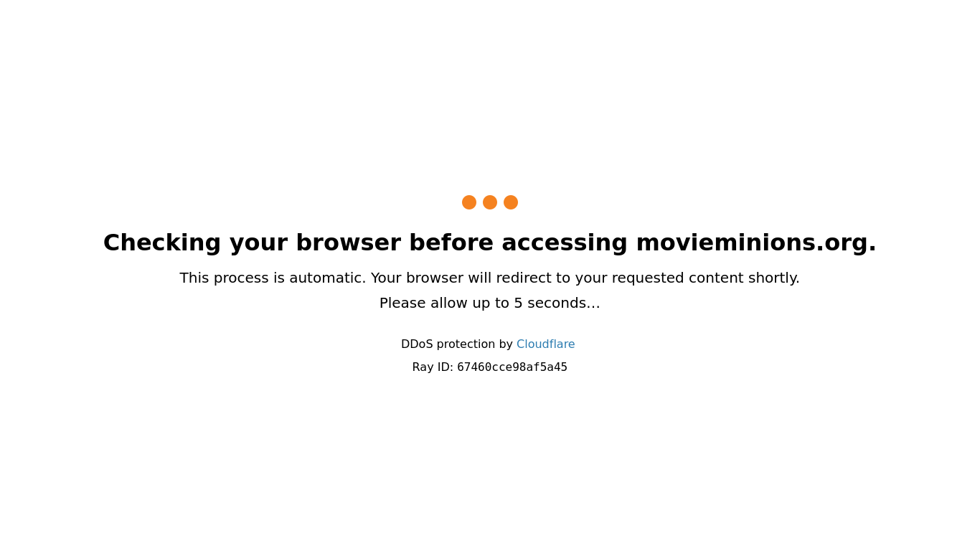Click the middle orange loading dot
Screen dimensions: 980x551
(490, 202)
